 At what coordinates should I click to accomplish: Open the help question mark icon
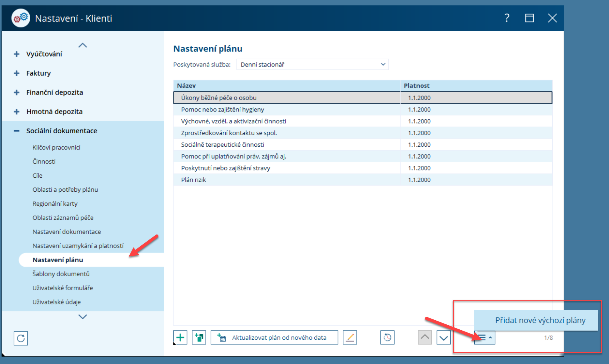click(x=507, y=18)
